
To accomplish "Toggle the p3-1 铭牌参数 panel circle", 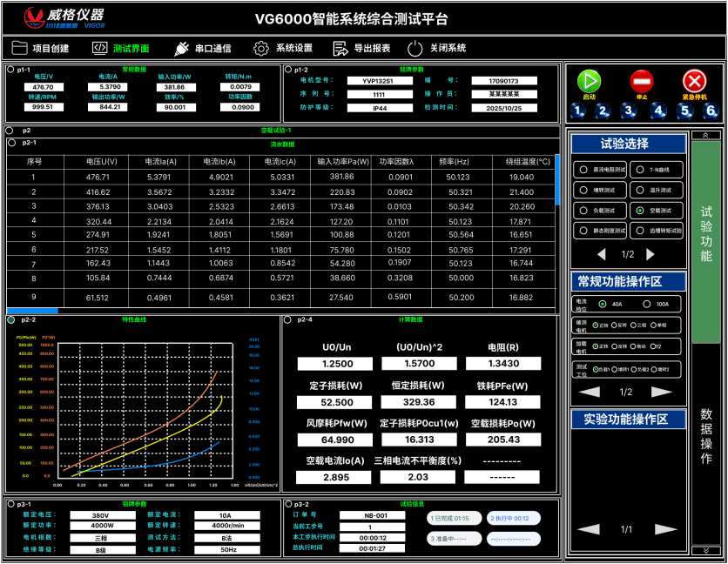I will coord(11,504).
